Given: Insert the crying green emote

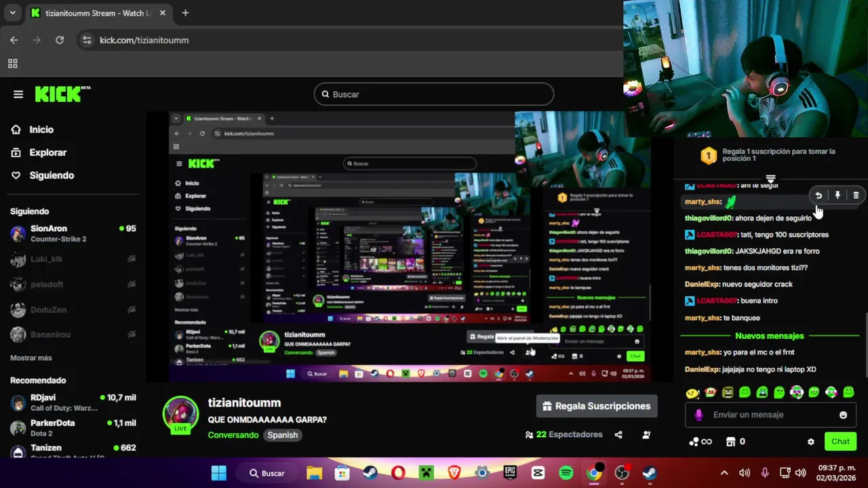Looking at the screenshot, I should [x=762, y=392].
